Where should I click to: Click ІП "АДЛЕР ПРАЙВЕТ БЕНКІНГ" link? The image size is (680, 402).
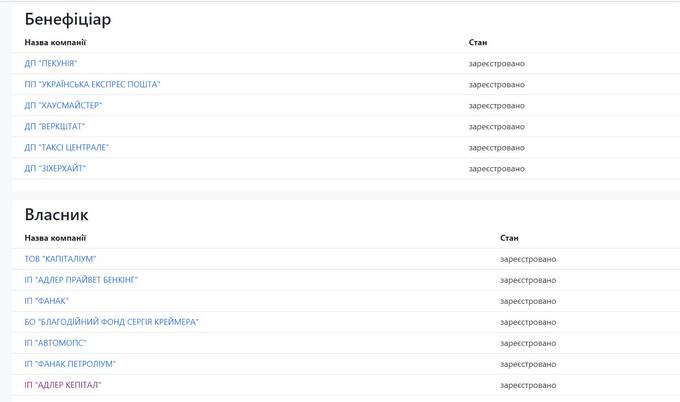click(x=81, y=280)
